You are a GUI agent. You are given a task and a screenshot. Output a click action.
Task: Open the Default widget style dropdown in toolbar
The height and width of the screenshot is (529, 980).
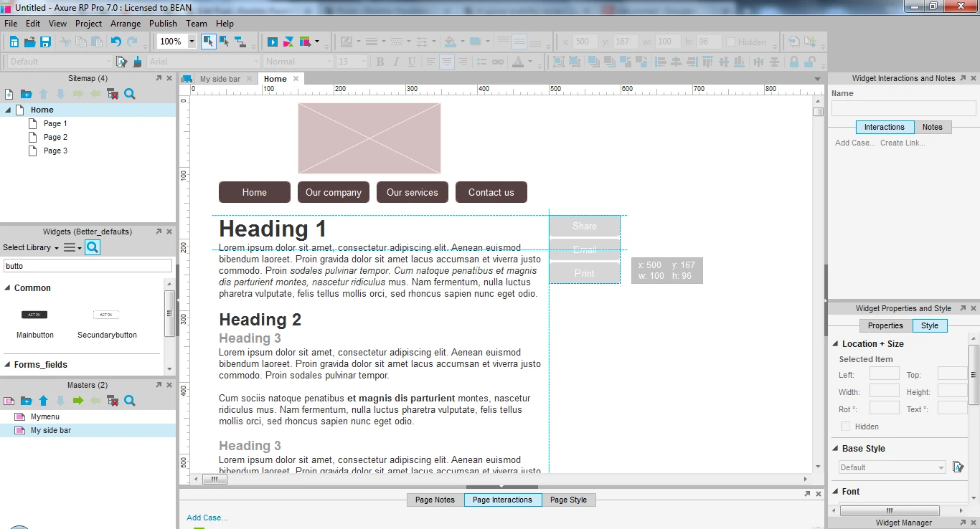tap(108, 62)
